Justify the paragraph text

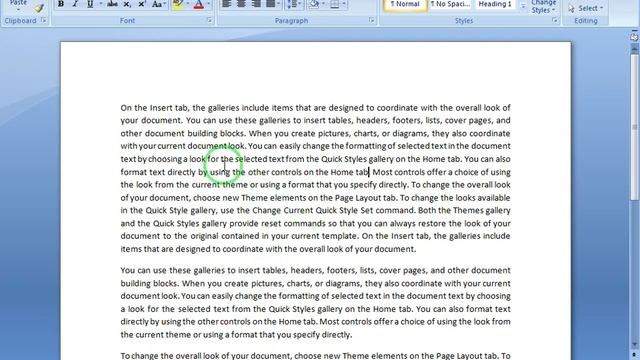[x=271, y=4]
